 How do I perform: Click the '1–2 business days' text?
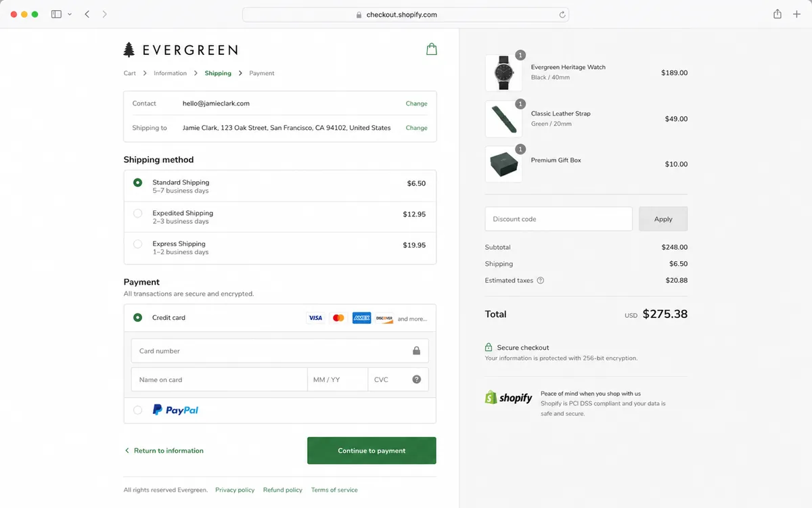(181, 252)
